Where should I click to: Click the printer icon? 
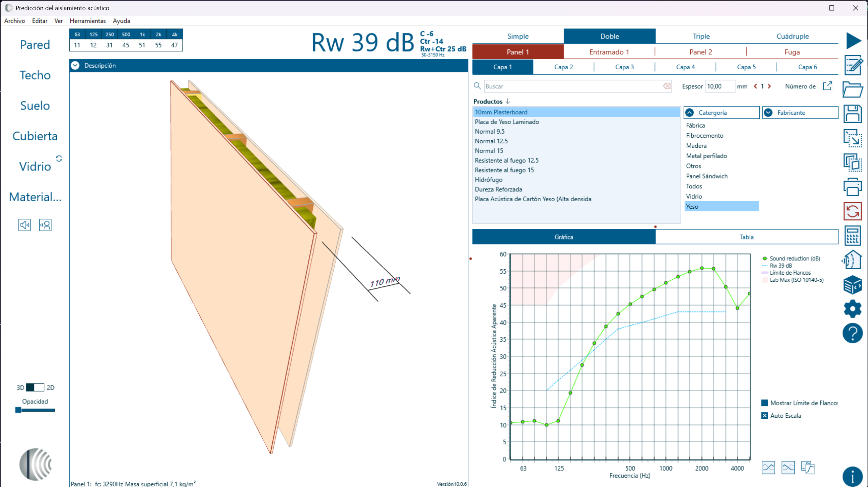pos(852,187)
